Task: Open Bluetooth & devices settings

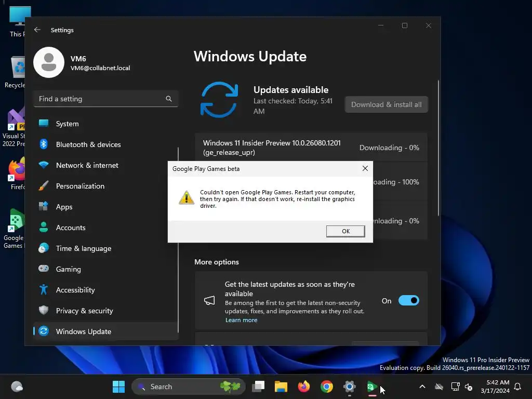Action: (x=106, y=144)
